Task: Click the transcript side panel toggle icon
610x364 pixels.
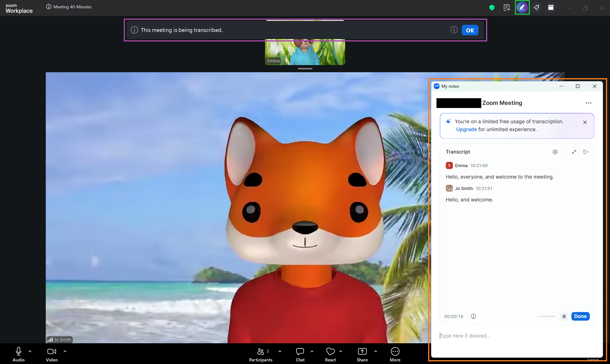Action: tap(585, 152)
